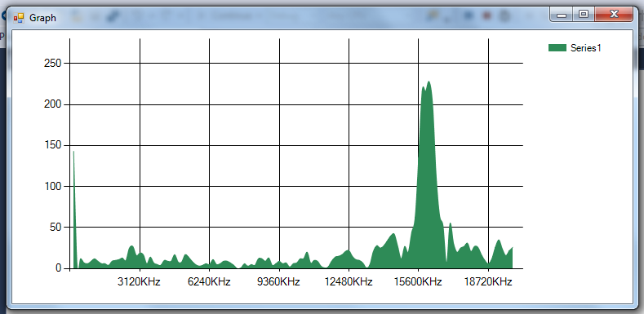Click the 3120KHz axis label
Image resolution: width=644 pixels, height=314 pixels.
[139, 282]
